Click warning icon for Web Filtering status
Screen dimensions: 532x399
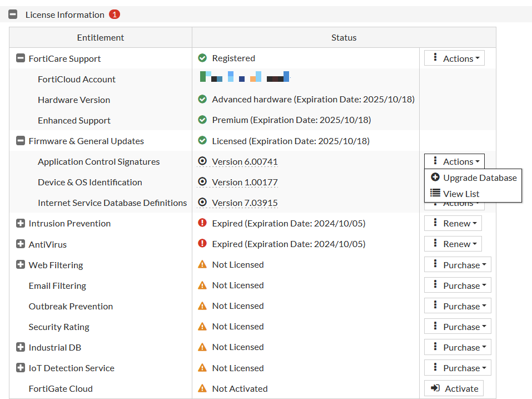pos(202,264)
